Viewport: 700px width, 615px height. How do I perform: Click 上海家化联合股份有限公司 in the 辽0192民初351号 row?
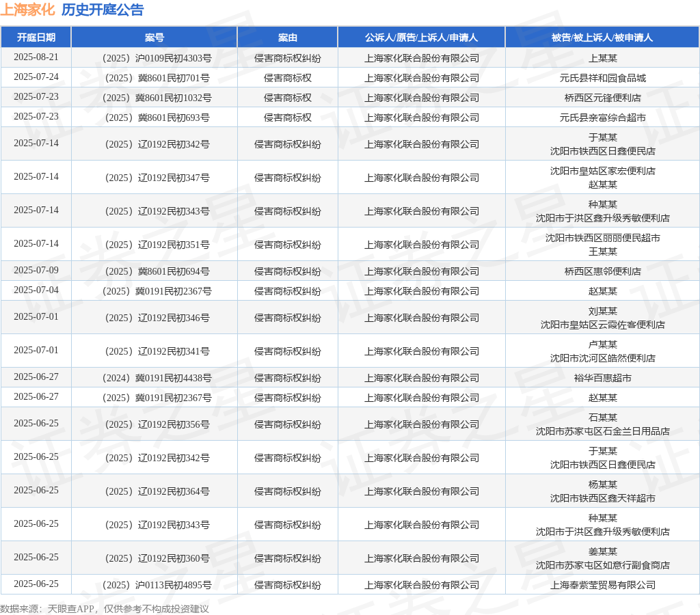421,245
